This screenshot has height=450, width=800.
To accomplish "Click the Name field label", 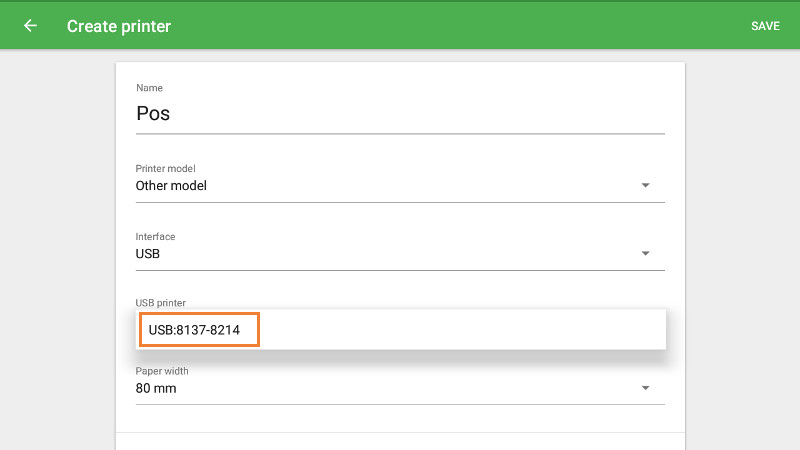I will 149,89.
